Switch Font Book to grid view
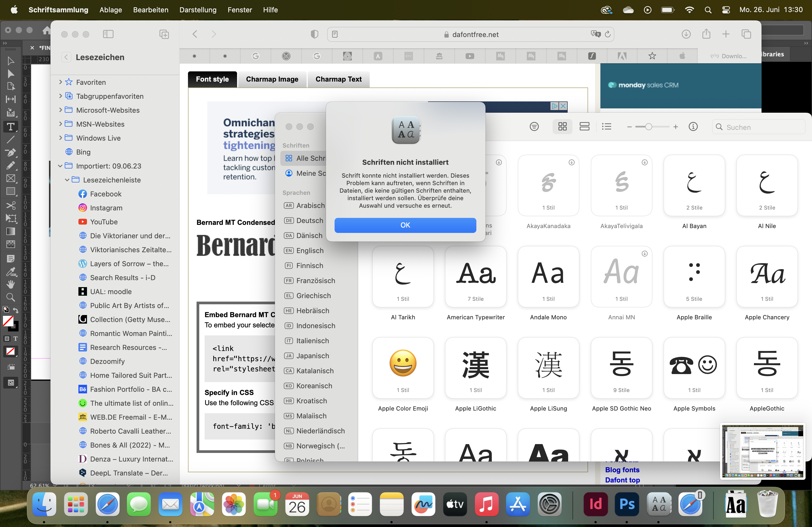Image resolution: width=812 pixels, height=527 pixels. tap(562, 127)
